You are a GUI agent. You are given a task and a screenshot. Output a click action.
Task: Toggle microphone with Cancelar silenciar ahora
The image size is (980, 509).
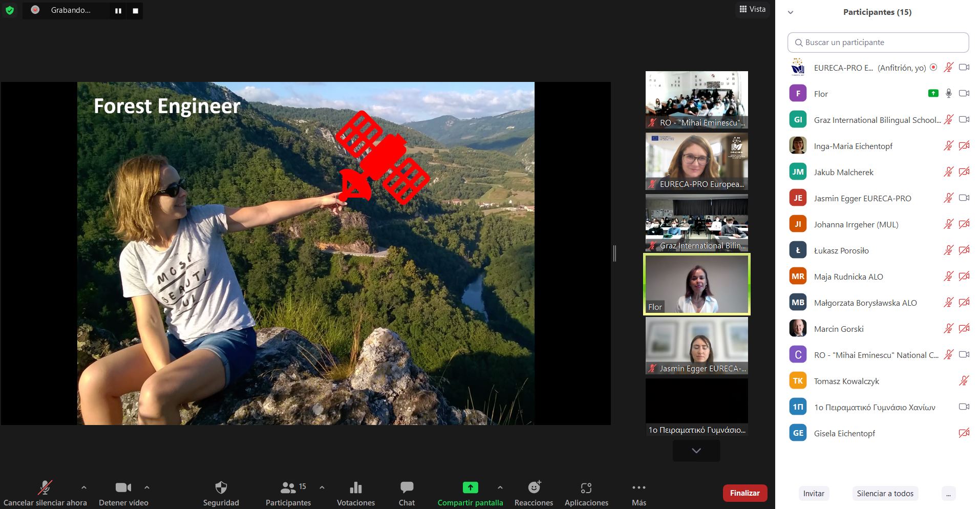(45, 487)
